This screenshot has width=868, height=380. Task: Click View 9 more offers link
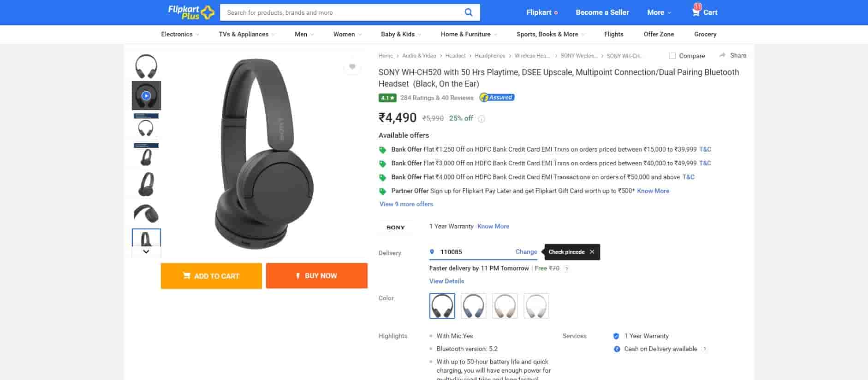coord(406,204)
